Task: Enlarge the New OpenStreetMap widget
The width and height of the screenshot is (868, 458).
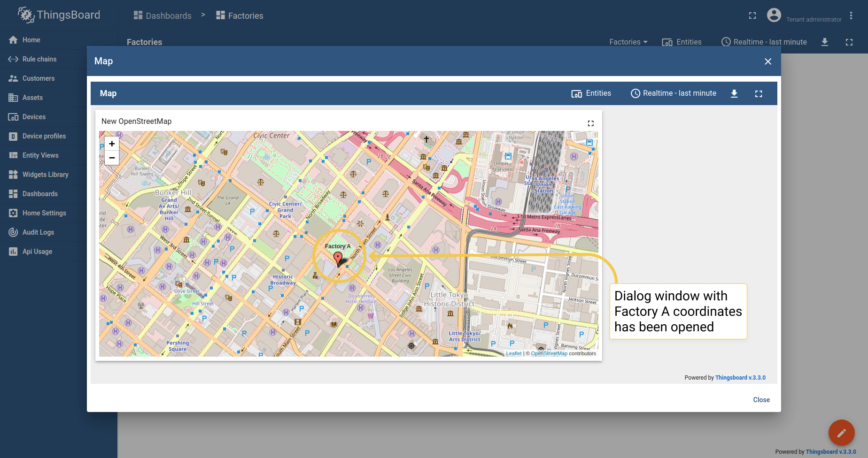Action: pyautogui.click(x=591, y=123)
